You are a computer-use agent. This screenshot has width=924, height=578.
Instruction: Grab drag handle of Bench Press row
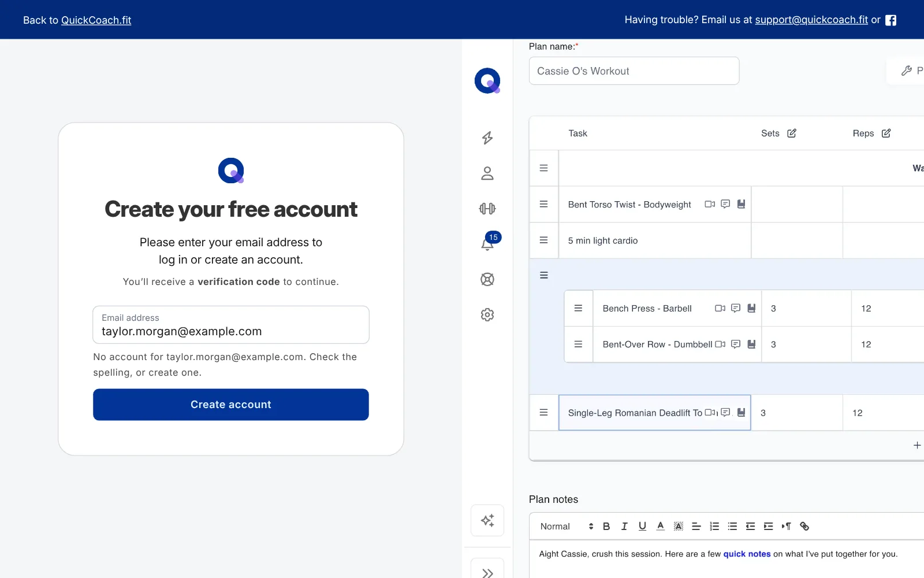(578, 308)
